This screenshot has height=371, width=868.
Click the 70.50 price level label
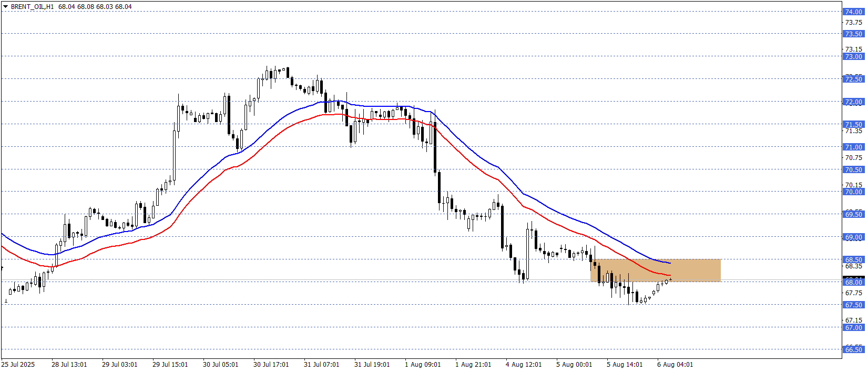(x=853, y=169)
